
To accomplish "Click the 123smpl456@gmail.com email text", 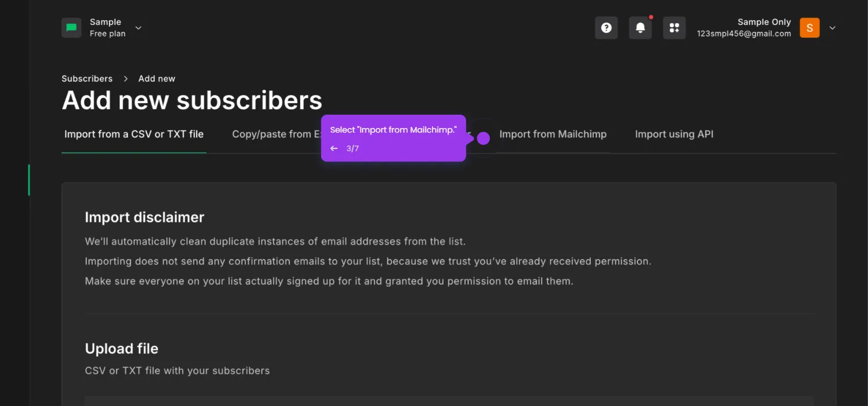I will point(744,34).
